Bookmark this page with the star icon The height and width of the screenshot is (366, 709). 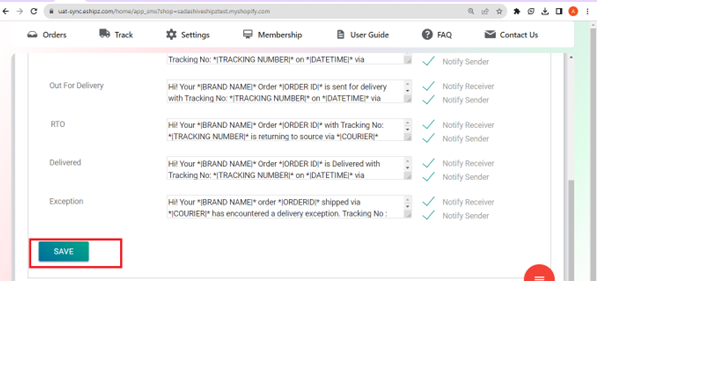coord(499,11)
